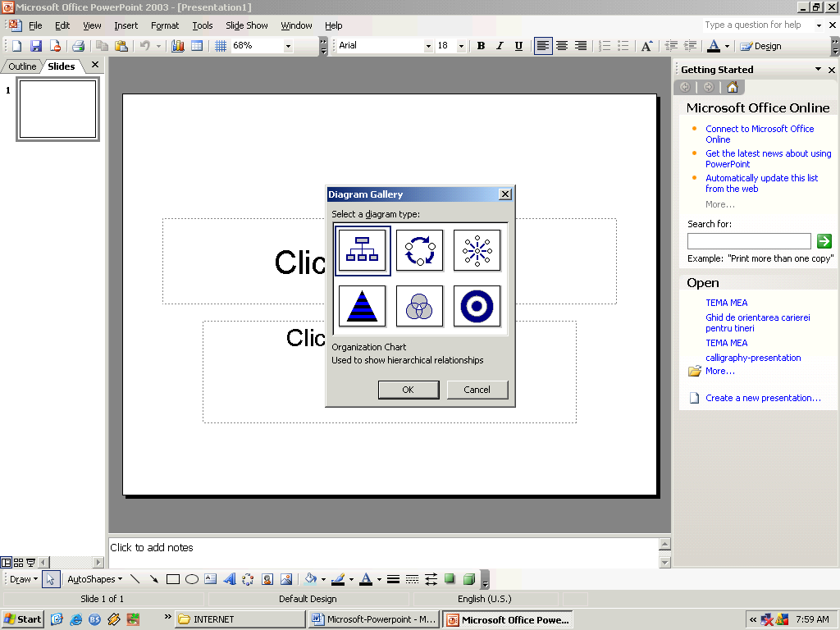This screenshot has width=840, height=630.
Task: Select the Text Box tool
Action: (211, 579)
